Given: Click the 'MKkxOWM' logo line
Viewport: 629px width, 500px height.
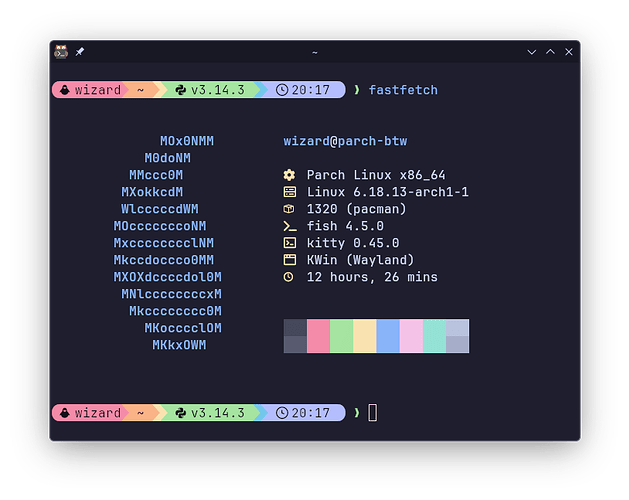Looking at the screenshot, I should tap(179, 345).
